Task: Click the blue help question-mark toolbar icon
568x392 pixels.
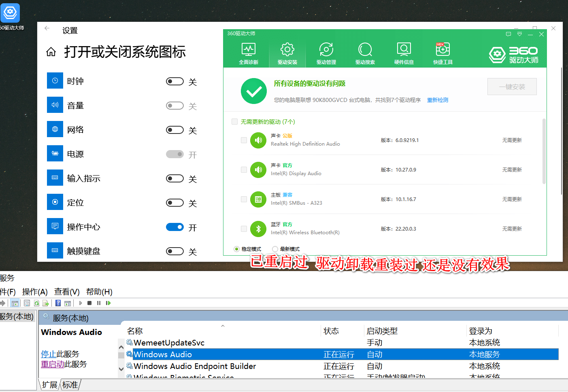Action: coord(58,303)
